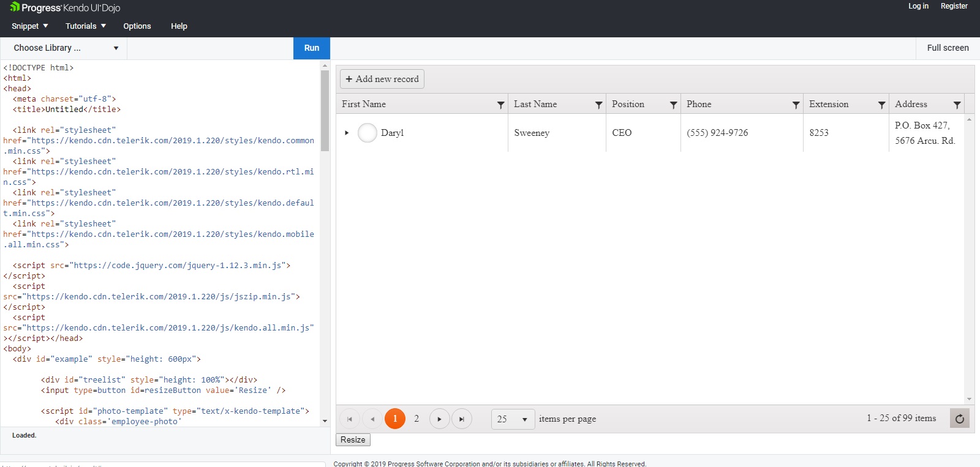Viewport: 980px width, 467px height.
Task: Click the code editor scroll up arrow
Action: (325, 65)
